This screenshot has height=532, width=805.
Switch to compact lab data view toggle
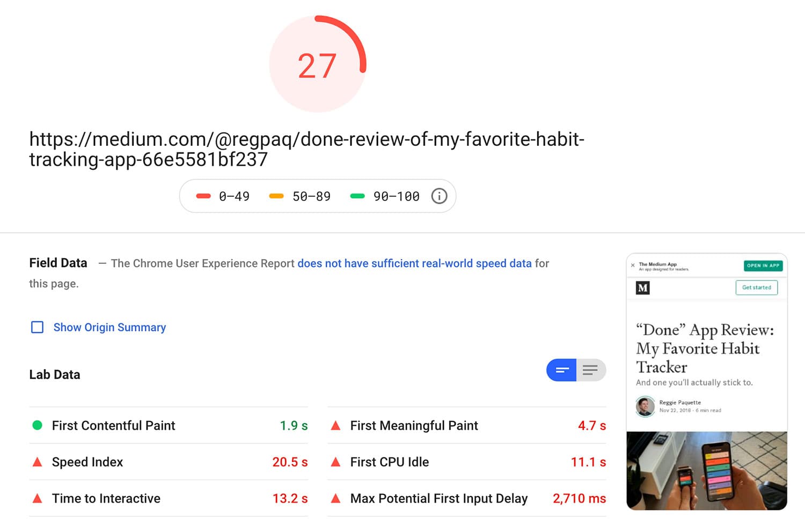(x=561, y=370)
